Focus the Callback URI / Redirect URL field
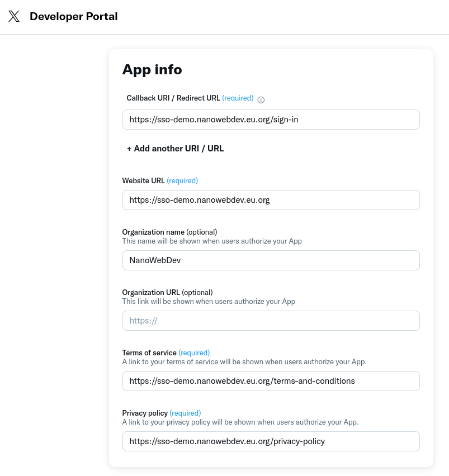Image resolution: width=449 pixels, height=476 pixels. [x=271, y=120]
